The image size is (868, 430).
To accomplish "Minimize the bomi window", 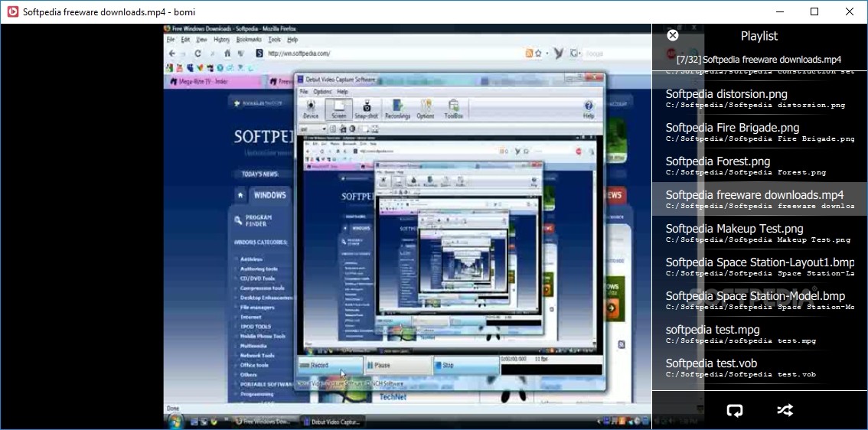I will 779,11.
